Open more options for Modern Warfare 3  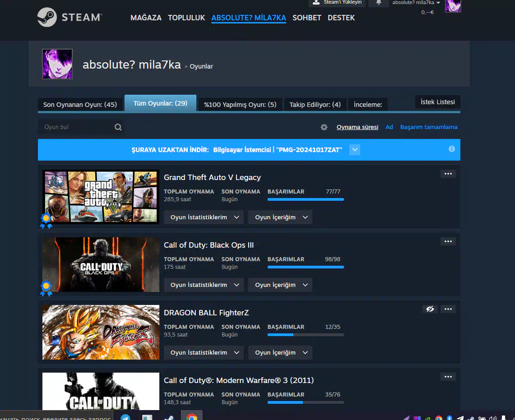click(x=448, y=377)
